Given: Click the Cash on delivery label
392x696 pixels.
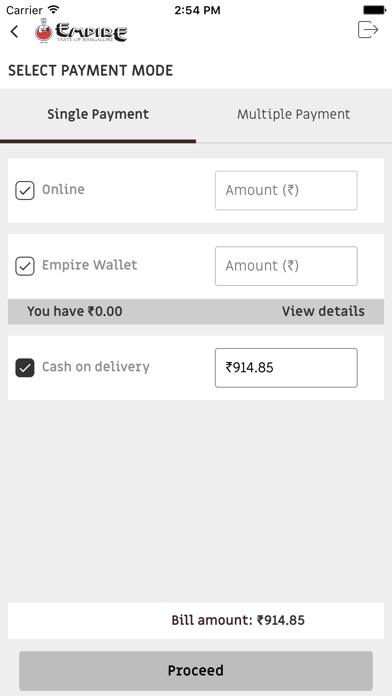Looking at the screenshot, I should point(96,367).
